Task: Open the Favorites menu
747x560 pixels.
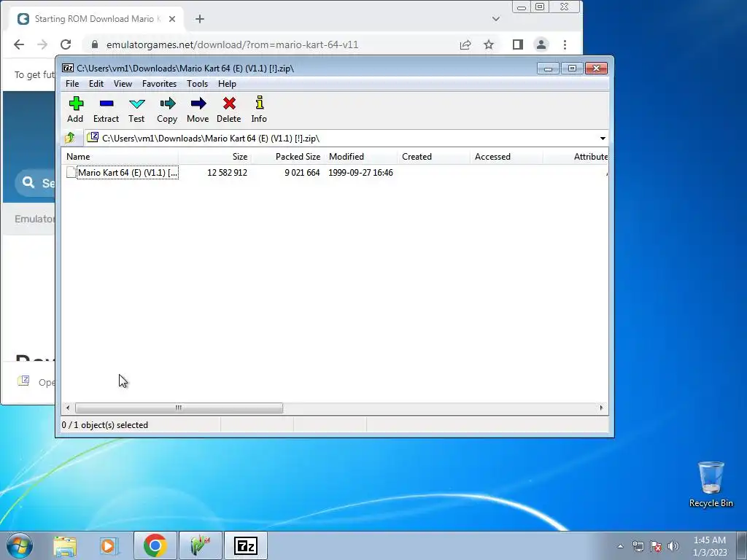Action: [x=159, y=84]
